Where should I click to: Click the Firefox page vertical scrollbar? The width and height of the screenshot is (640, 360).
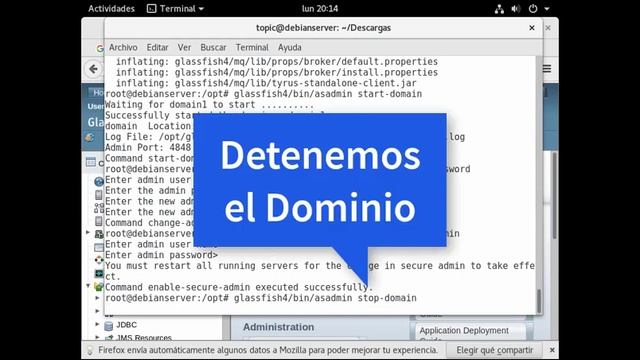(x=555, y=195)
